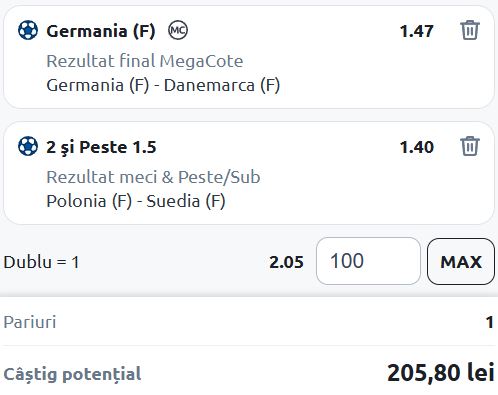498x395 pixels.
Task: Set maximum stake with MAX button
Action: (461, 262)
